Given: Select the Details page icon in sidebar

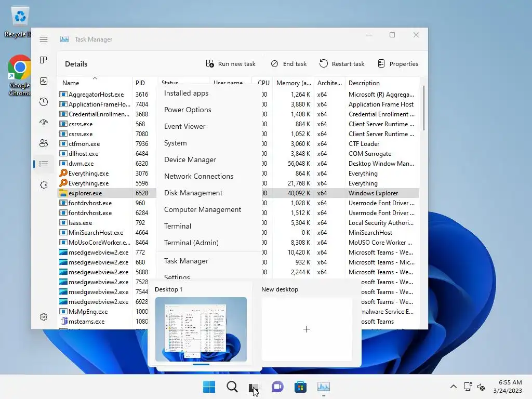Looking at the screenshot, I should click(x=44, y=164).
